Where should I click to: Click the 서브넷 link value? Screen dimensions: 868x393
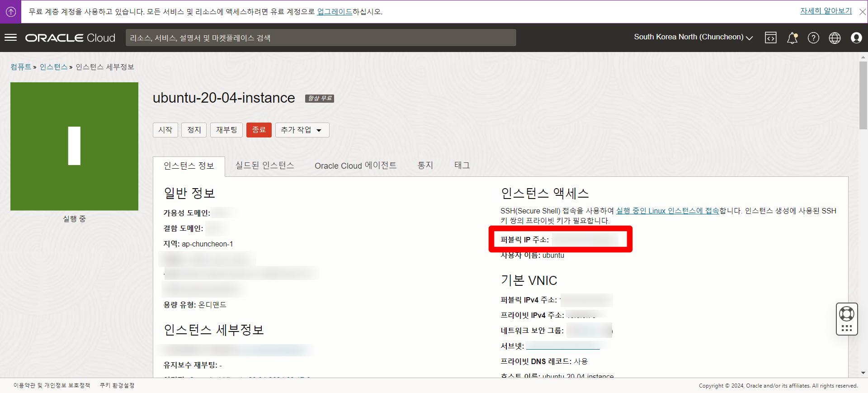[563, 346]
